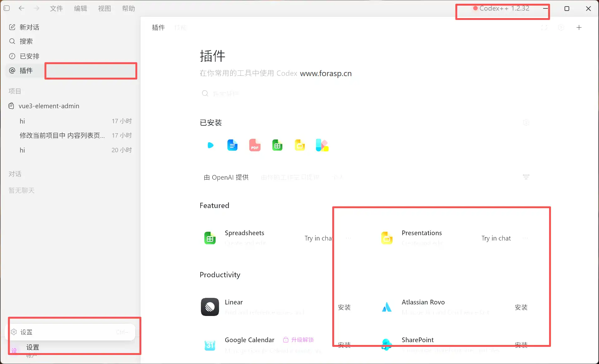Select the 由 OpenAI 提供 tab
The width and height of the screenshot is (599, 364).
tap(226, 177)
